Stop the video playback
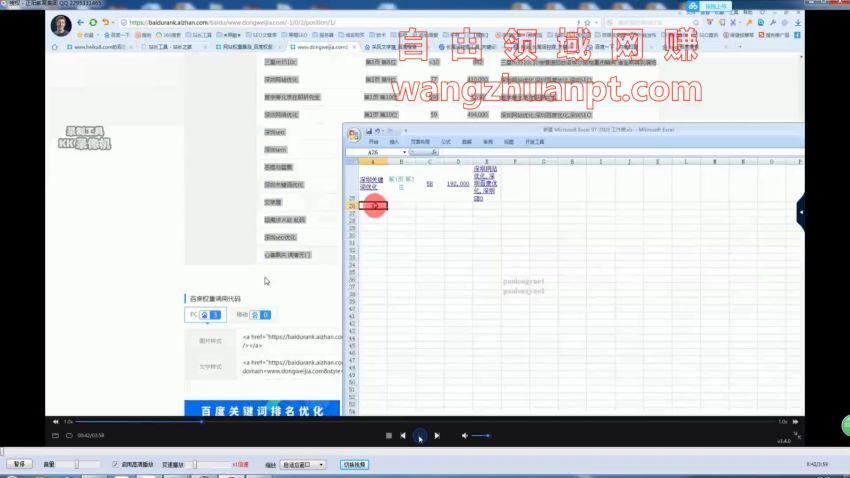 [x=389, y=436]
